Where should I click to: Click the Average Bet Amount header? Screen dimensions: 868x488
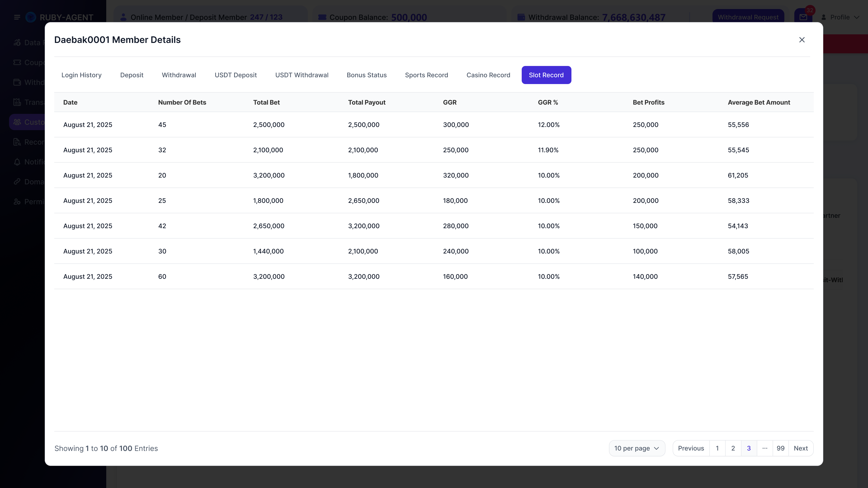[x=759, y=102]
